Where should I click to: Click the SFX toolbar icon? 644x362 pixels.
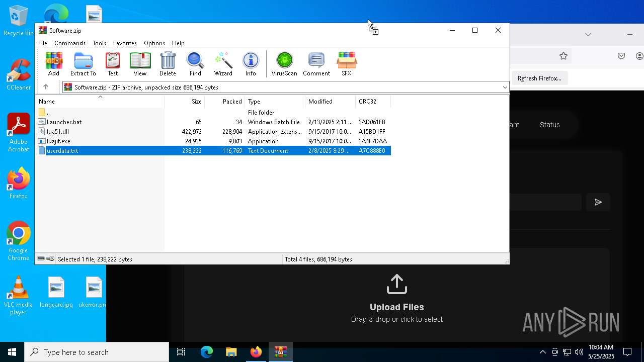point(347,64)
